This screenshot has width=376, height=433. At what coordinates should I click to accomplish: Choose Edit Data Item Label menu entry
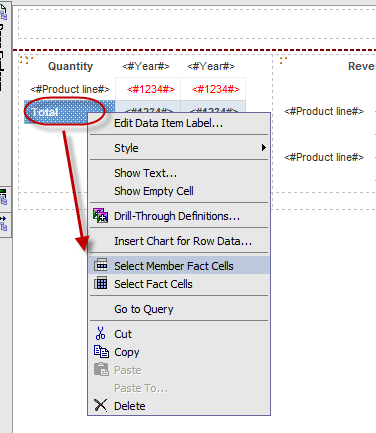[179, 123]
